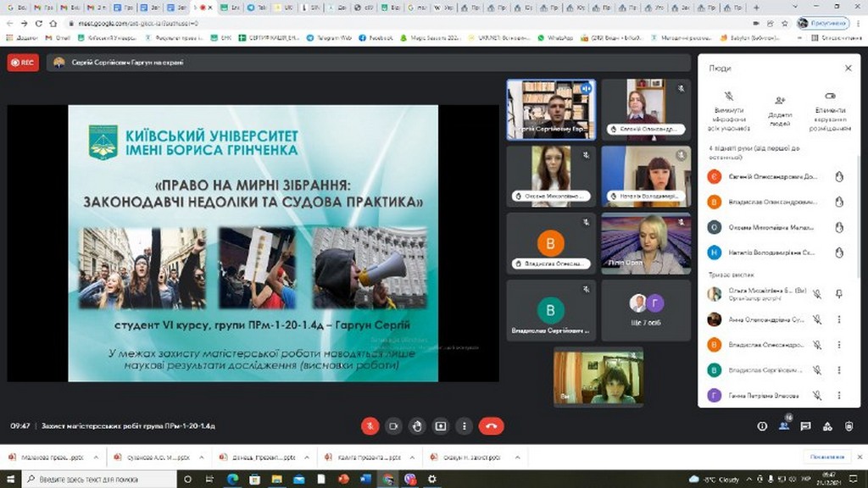The height and width of the screenshot is (488, 868).
Task: Open more options three-dot menu in call bar
Action: 464,426
